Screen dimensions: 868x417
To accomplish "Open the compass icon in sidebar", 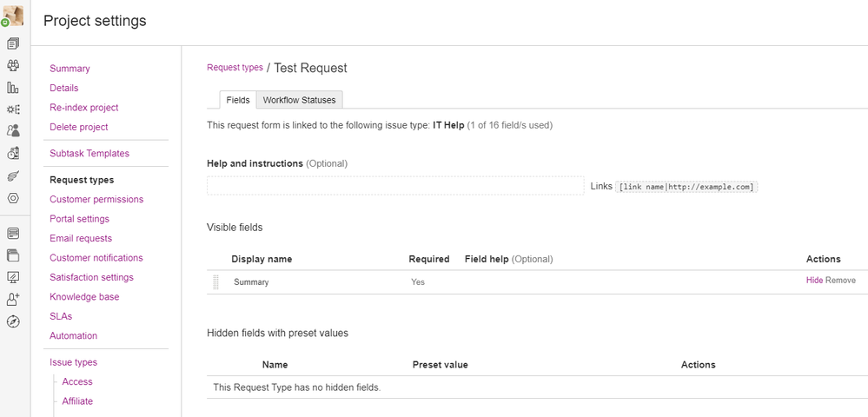I will tap(13, 321).
